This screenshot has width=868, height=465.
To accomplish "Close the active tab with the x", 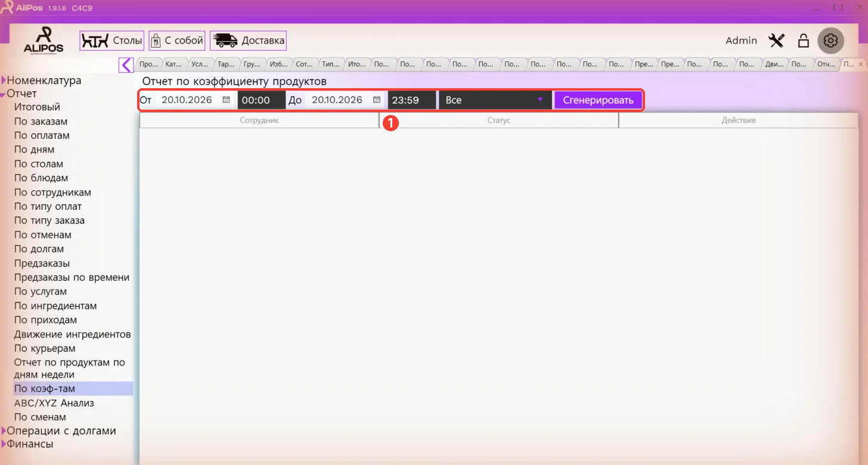I will tap(860, 64).
